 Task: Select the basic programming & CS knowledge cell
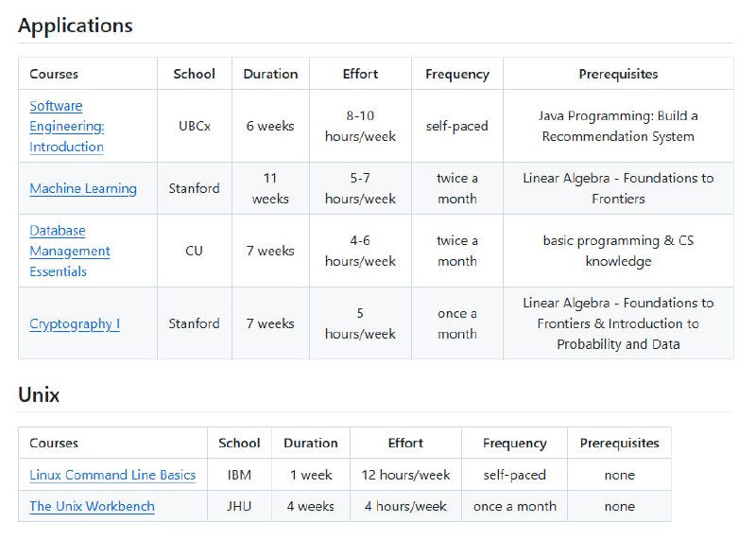618,251
